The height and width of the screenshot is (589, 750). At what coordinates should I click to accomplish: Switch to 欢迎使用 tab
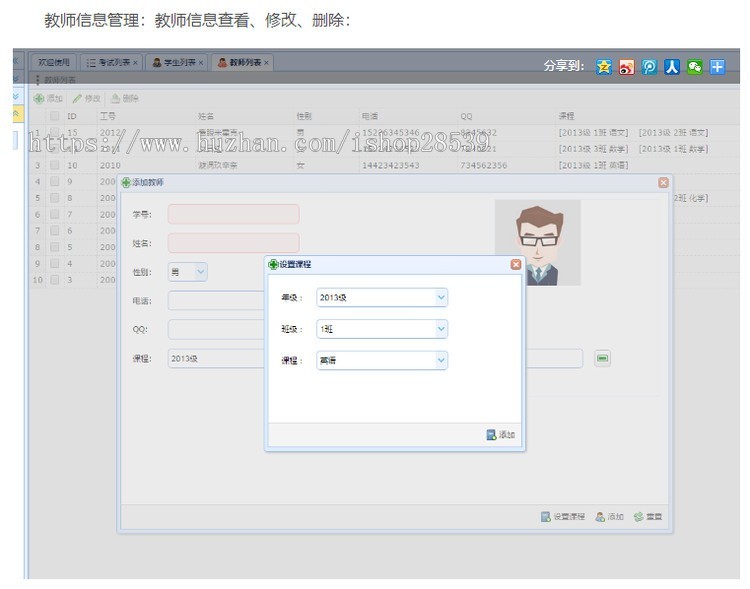coord(54,62)
